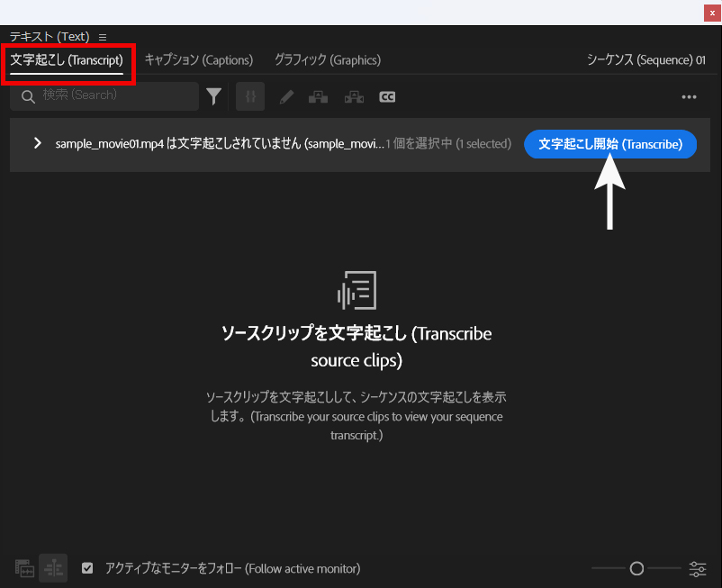
Task: Click the Sequence 01 label
Action: coord(646,59)
